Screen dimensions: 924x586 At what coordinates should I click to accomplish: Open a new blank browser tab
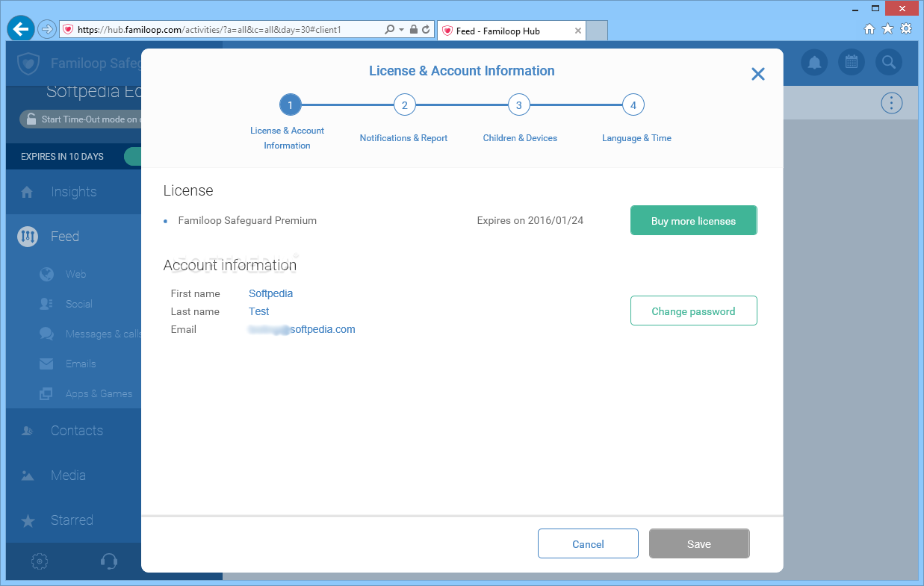(597, 31)
